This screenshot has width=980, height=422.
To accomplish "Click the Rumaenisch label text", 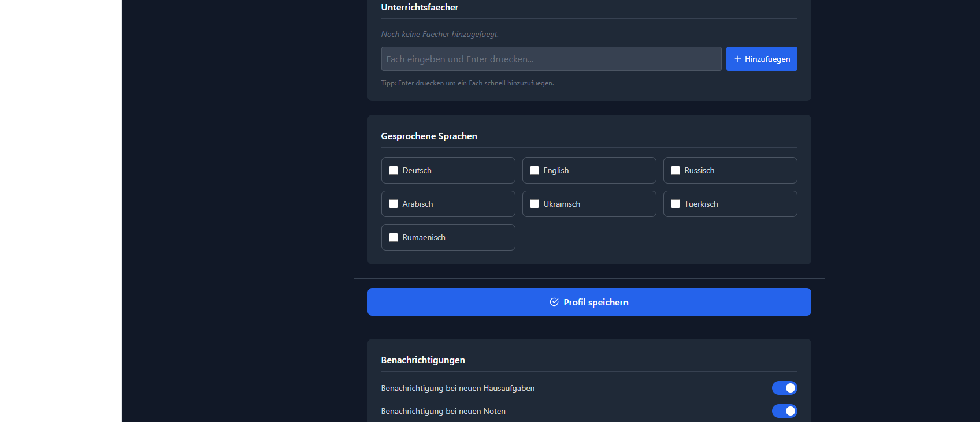I will pos(424,237).
